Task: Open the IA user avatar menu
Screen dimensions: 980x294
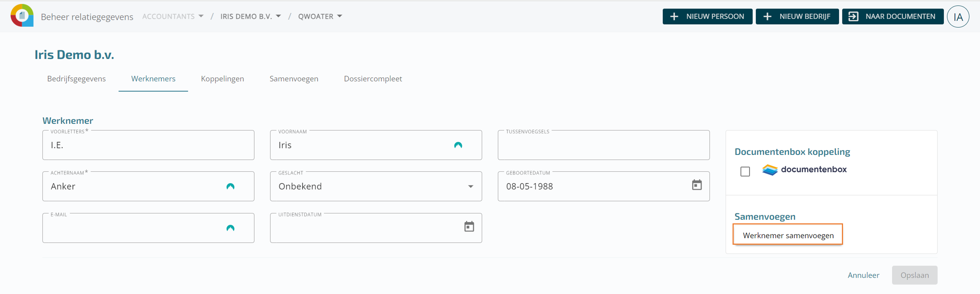Action: tap(958, 16)
